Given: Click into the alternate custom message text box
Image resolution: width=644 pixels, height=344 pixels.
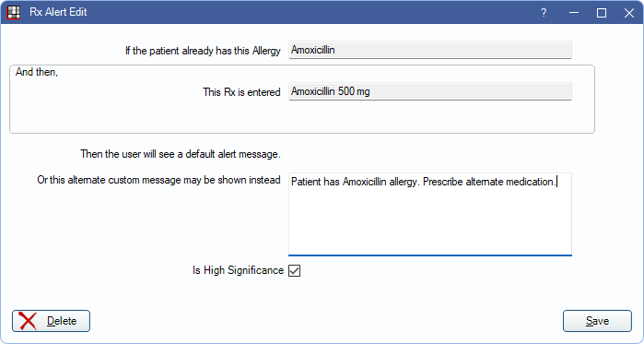Looking at the screenshot, I should [x=430, y=214].
